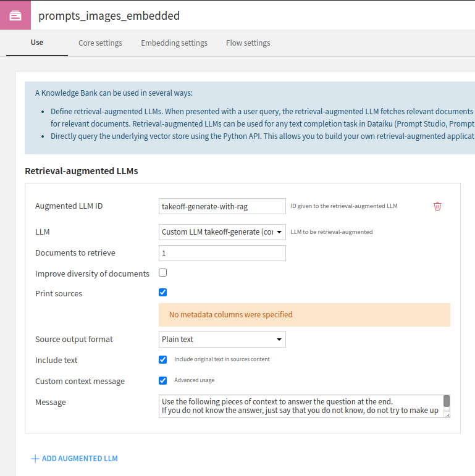The height and width of the screenshot is (476, 475).
Task: Click the pink Knowledge Bank icon
Action: pos(15,15)
